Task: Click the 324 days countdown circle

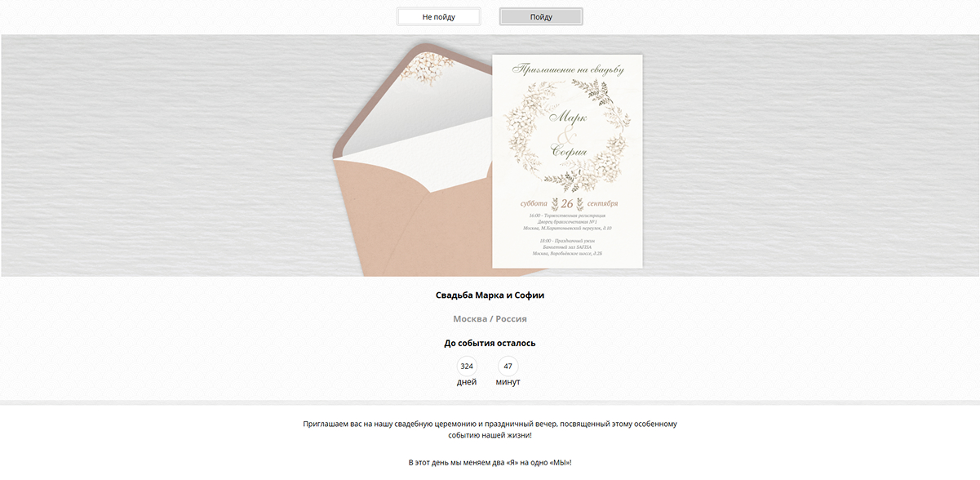Action: (x=467, y=366)
